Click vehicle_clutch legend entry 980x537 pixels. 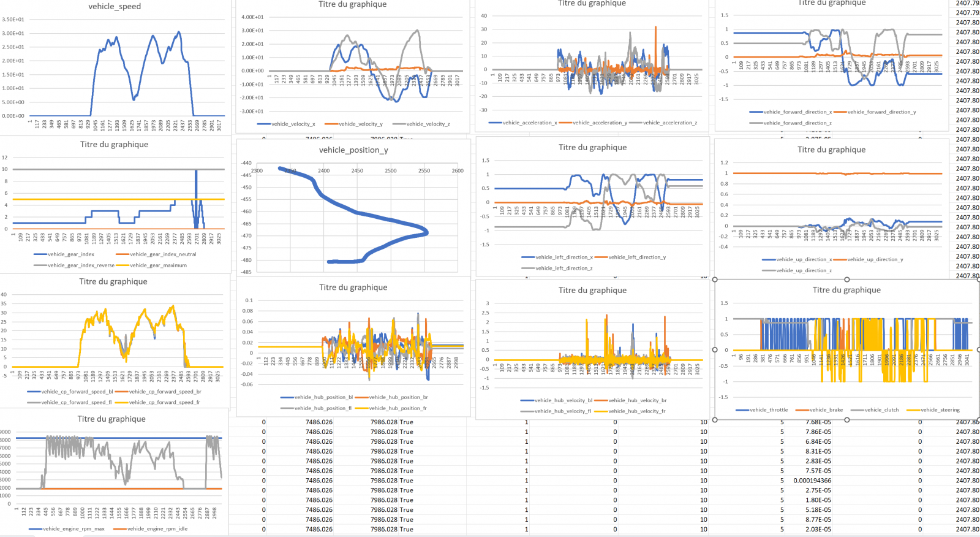875,410
